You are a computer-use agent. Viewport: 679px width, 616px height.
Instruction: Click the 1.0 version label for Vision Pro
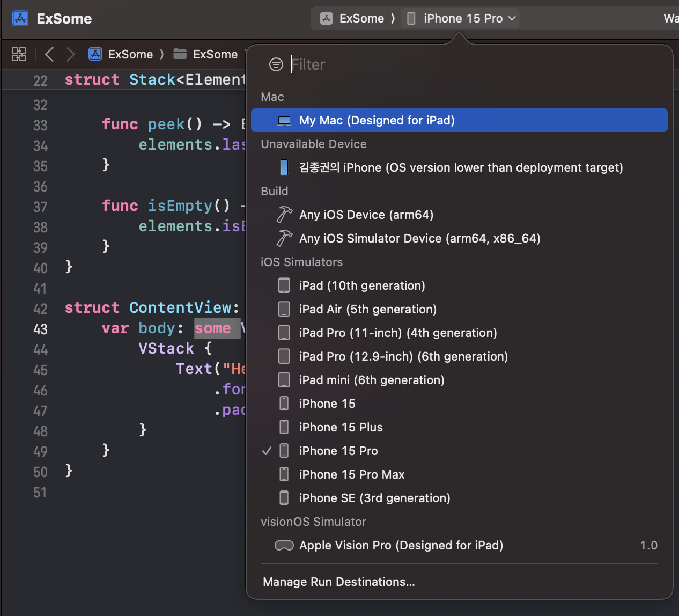[x=648, y=545]
